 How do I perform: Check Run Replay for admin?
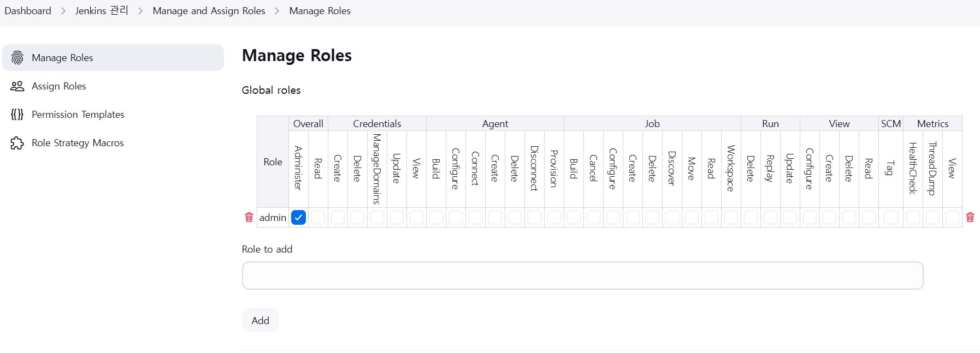tap(771, 217)
